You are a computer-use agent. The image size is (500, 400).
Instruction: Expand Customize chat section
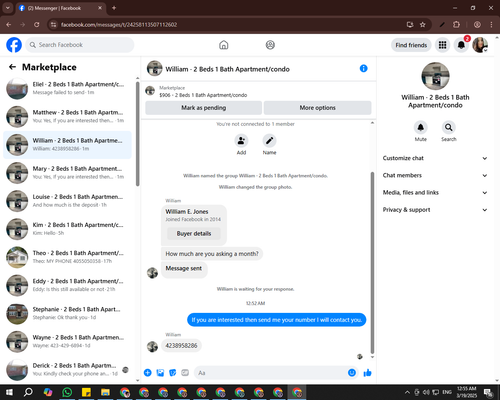[435, 158]
